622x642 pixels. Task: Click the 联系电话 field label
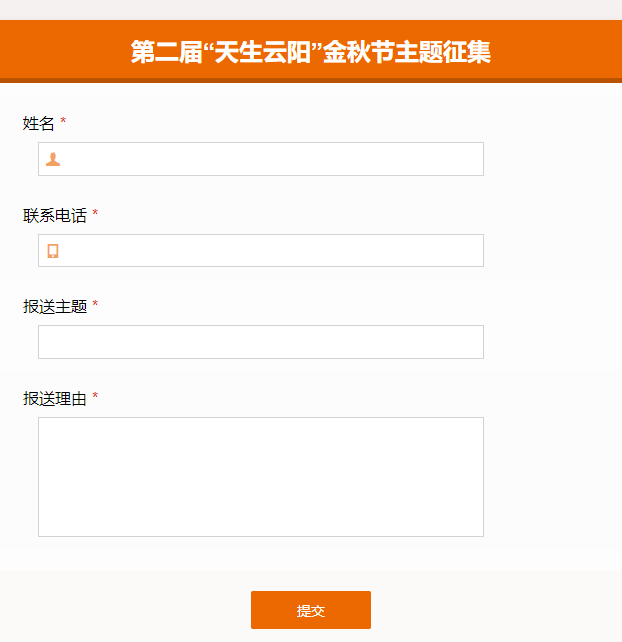55,215
